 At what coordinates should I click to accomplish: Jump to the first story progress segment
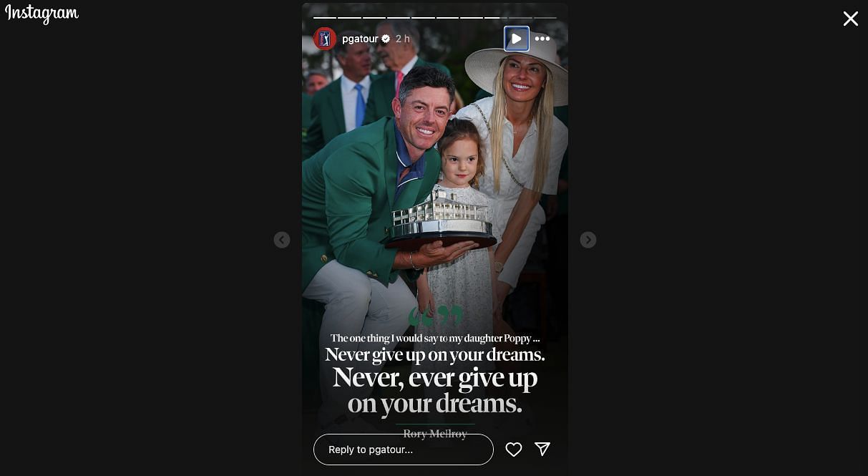325,18
